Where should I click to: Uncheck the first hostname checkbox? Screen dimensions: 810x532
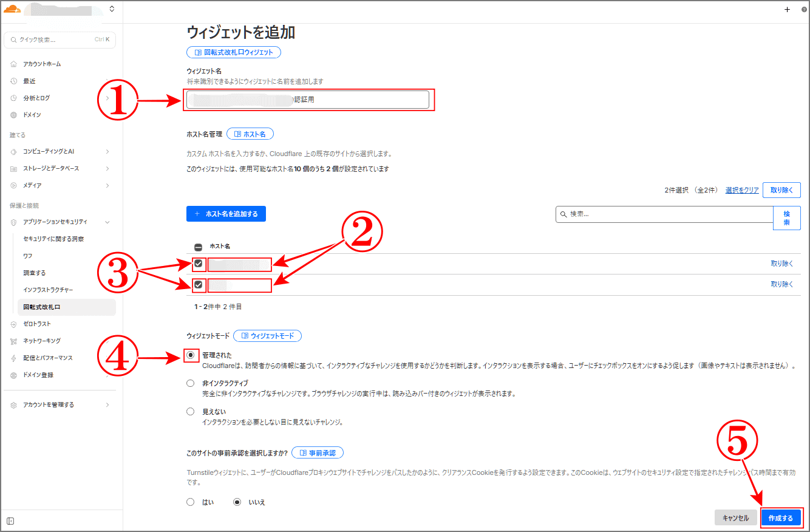[x=199, y=264]
